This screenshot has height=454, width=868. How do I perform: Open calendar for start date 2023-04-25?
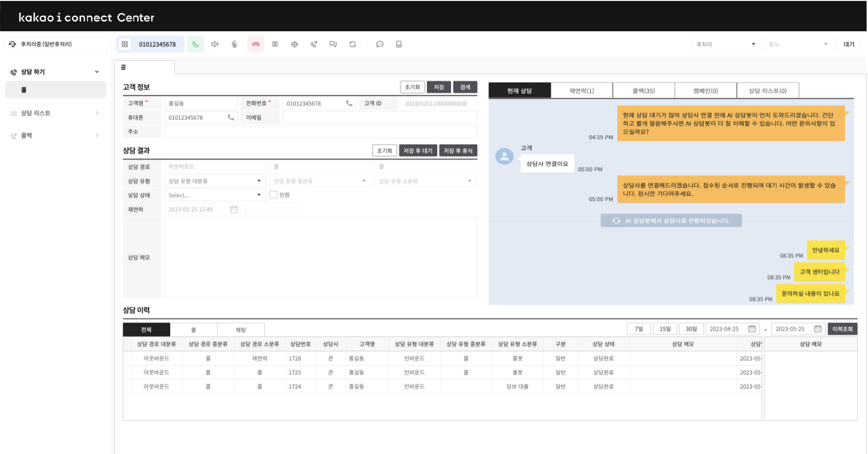(x=752, y=329)
